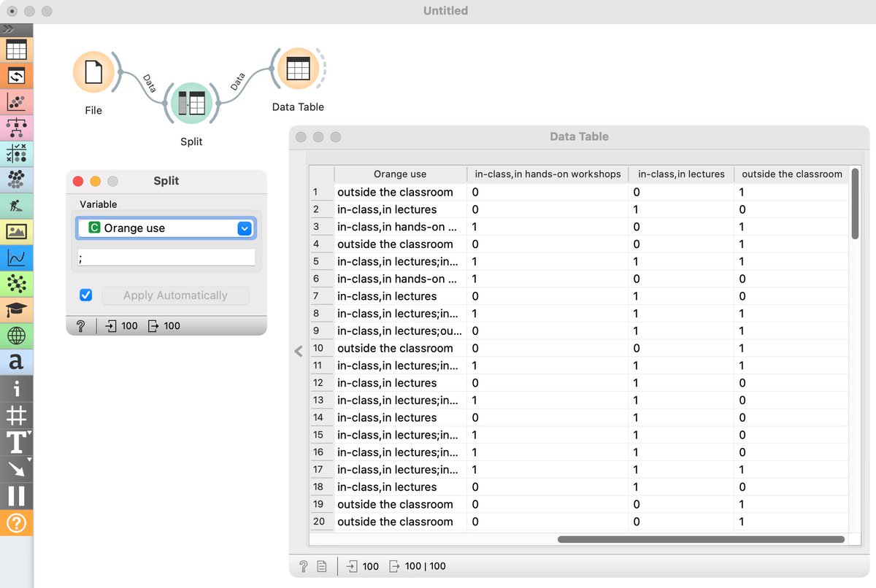Open the Network category with green graph icon
This screenshot has width=876, height=588.
(x=16, y=283)
